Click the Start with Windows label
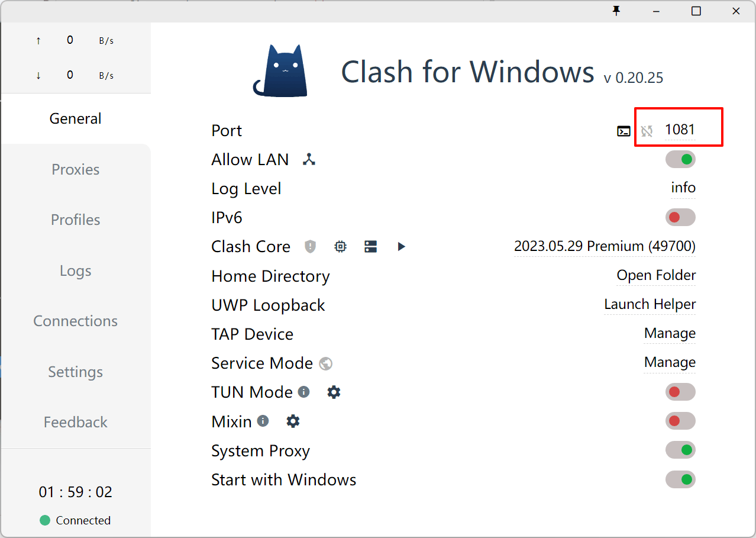This screenshot has width=756, height=538. point(284,479)
